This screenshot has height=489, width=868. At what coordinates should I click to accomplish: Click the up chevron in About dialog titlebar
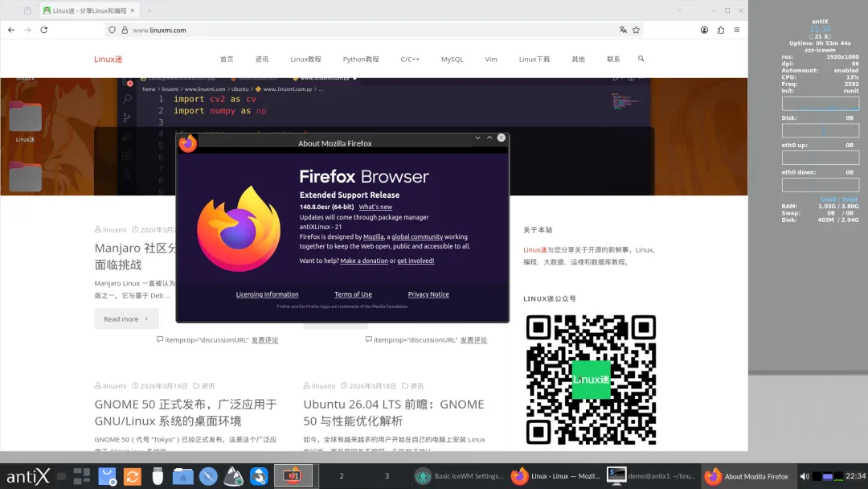pos(489,138)
